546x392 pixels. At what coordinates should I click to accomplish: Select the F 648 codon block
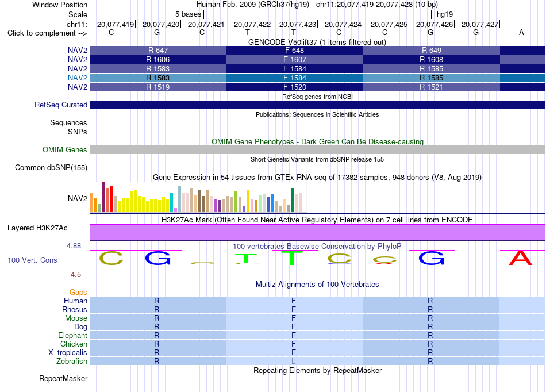click(295, 50)
